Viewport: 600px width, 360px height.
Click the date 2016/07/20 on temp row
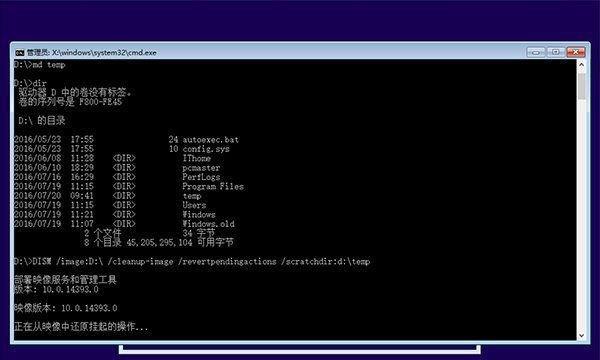pos(38,195)
